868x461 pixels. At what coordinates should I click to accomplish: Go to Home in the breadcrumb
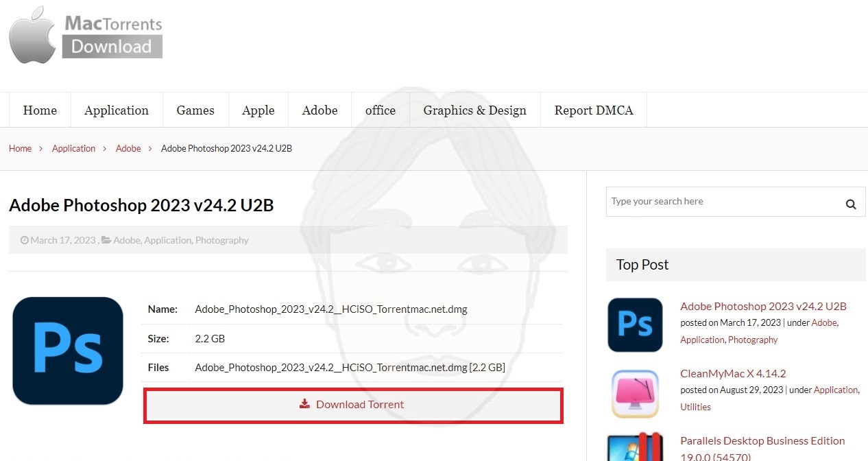(20, 148)
